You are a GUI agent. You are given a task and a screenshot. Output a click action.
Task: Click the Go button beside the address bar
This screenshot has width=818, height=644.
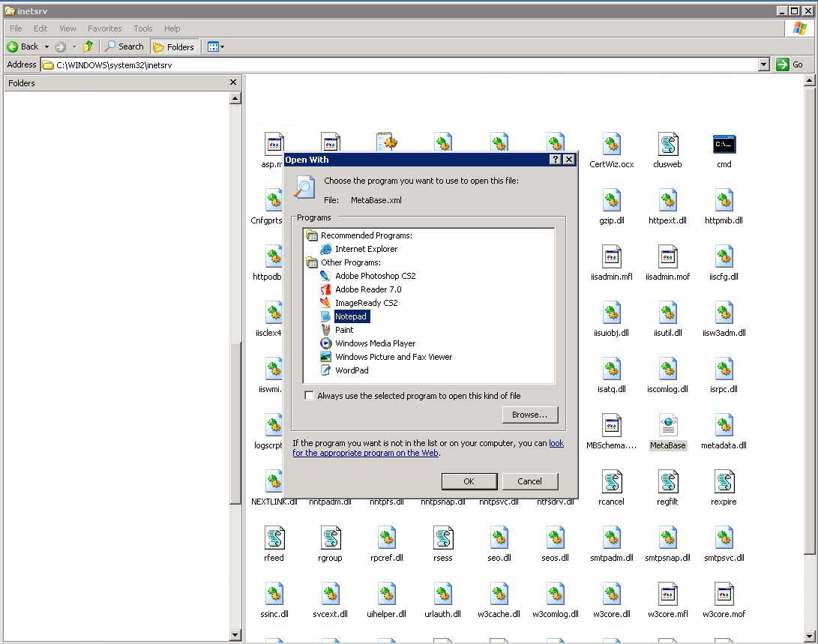790,64
